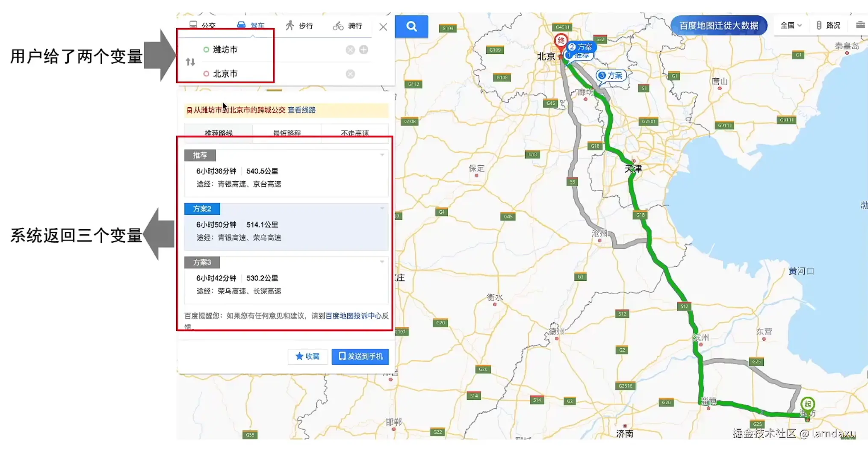Swap origin and destination arrows icon
This screenshot has height=451, width=868.
[x=190, y=62]
